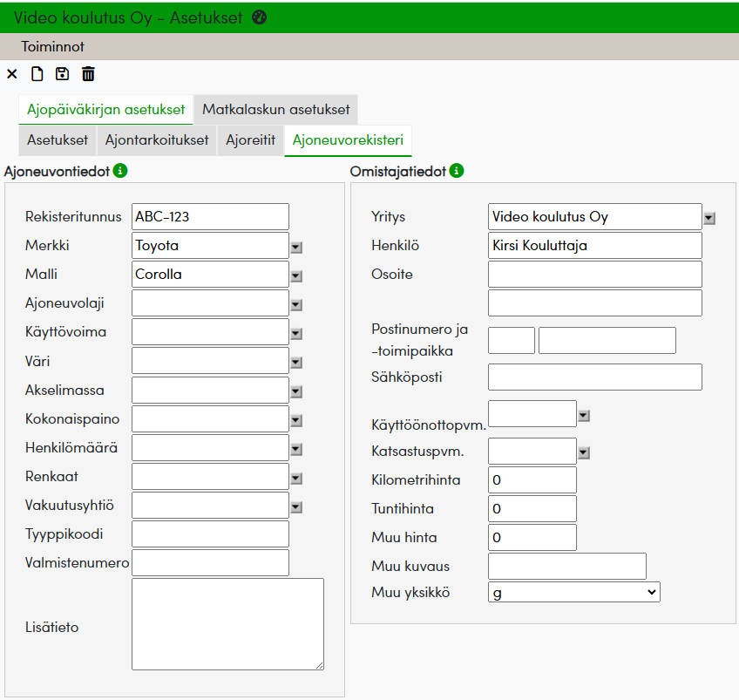Click the globe icon in title bar

[x=259, y=17]
